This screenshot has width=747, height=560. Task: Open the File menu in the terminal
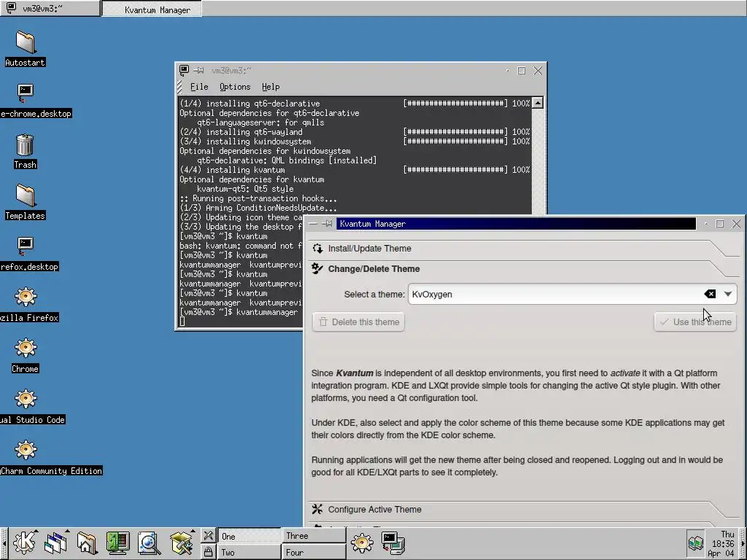click(x=199, y=87)
